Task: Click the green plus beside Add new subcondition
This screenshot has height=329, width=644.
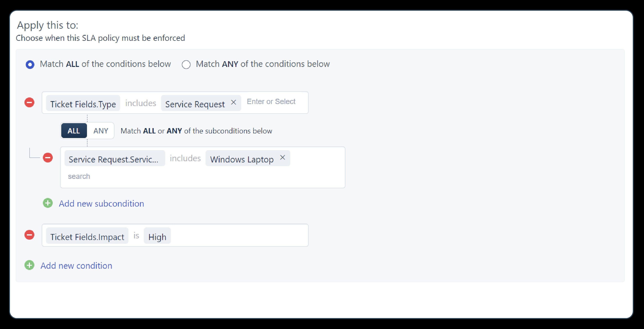Action: point(48,203)
